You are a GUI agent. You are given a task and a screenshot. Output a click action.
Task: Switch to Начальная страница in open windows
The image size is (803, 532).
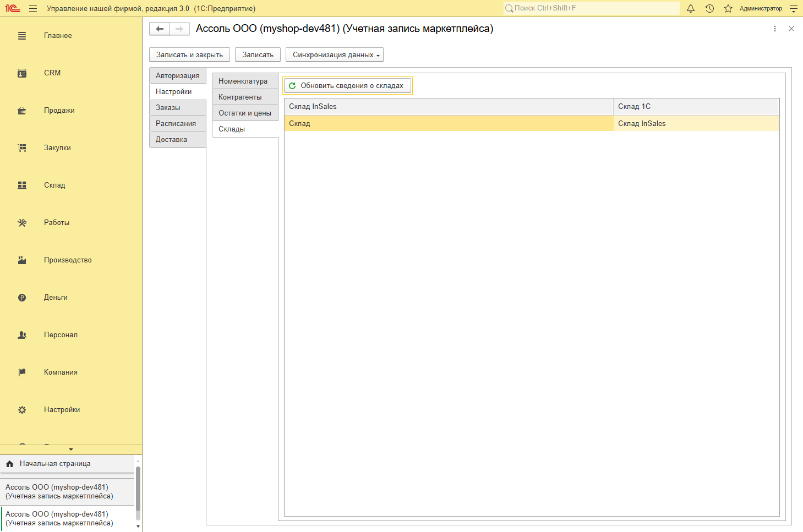[67, 464]
